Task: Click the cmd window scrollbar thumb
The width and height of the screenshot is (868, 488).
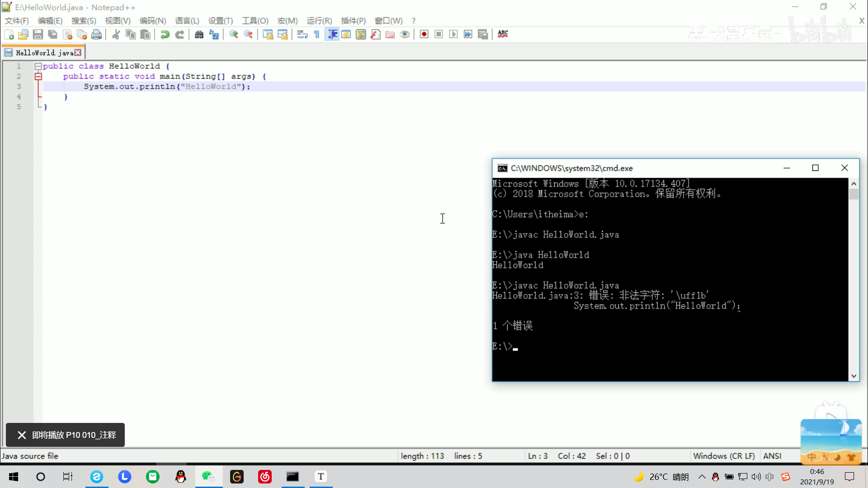Action: point(854,194)
